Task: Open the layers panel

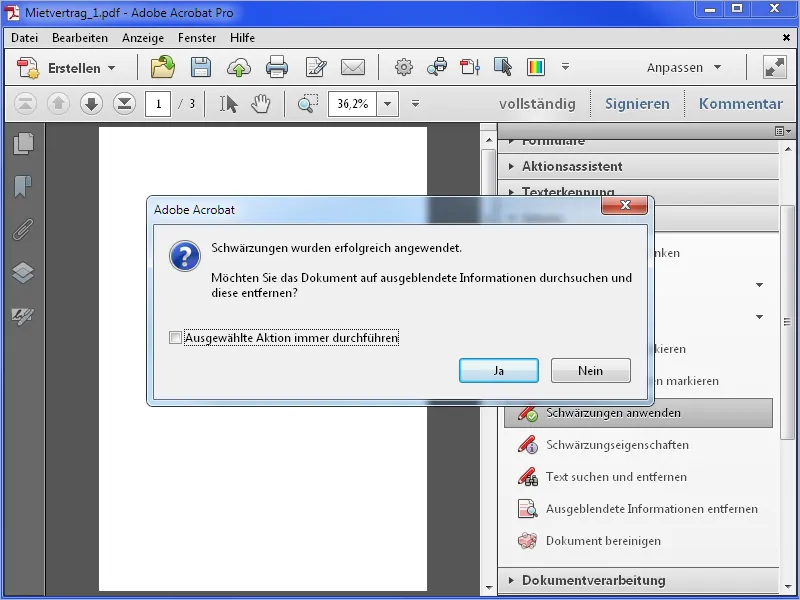Action: pyautogui.click(x=23, y=272)
